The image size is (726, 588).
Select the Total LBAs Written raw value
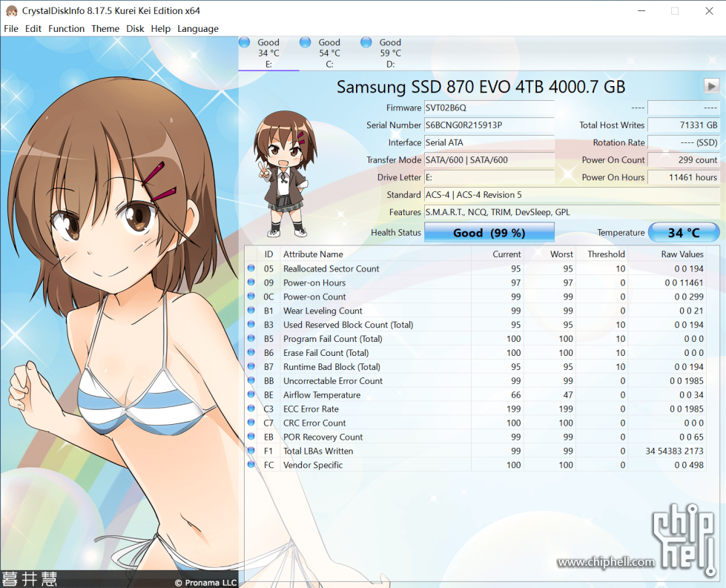tap(674, 451)
